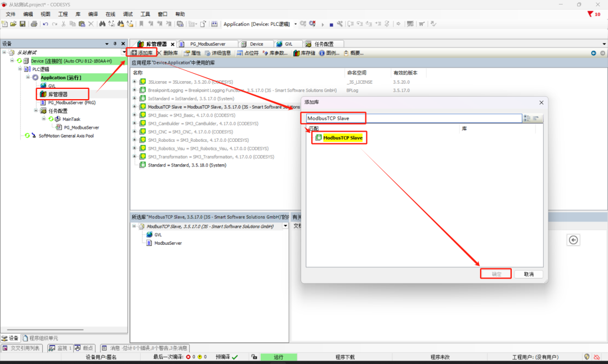Open Library Repository (库存储) toolbar item

pos(305,53)
